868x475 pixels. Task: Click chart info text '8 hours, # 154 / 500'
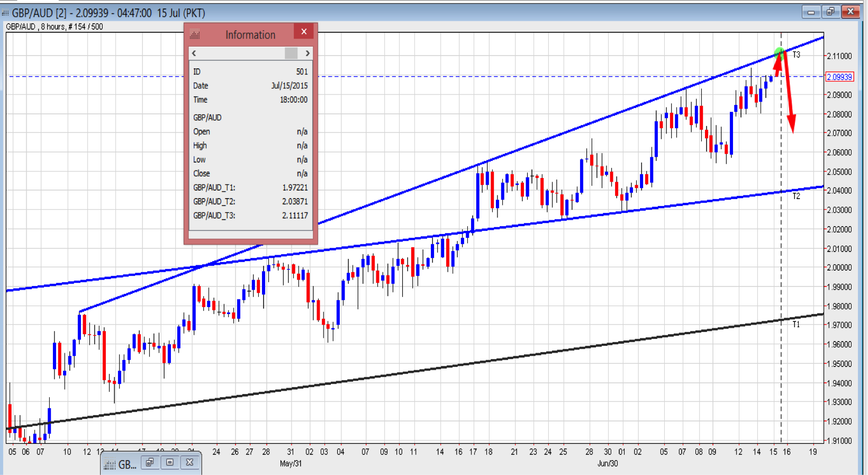pyautogui.click(x=71, y=26)
